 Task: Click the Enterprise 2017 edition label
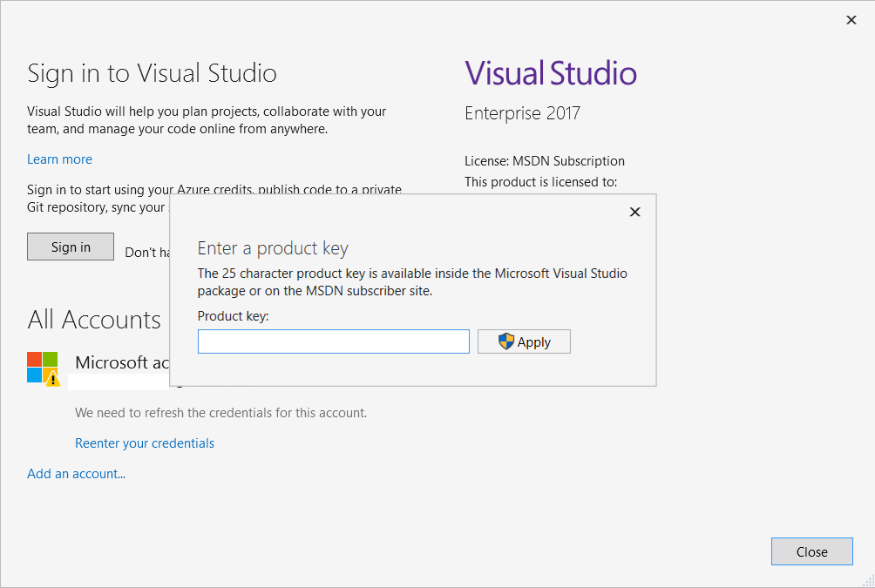click(522, 113)
